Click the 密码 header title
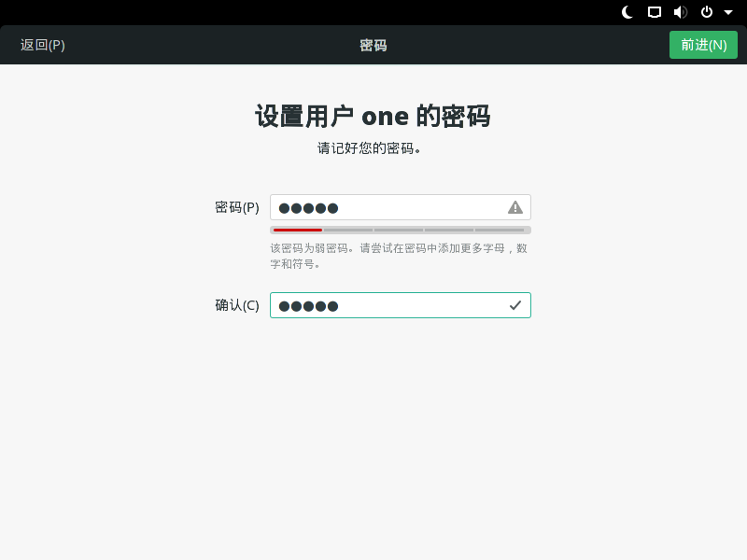The width and height of the screenshot is (747, 560). coord(373,45)
